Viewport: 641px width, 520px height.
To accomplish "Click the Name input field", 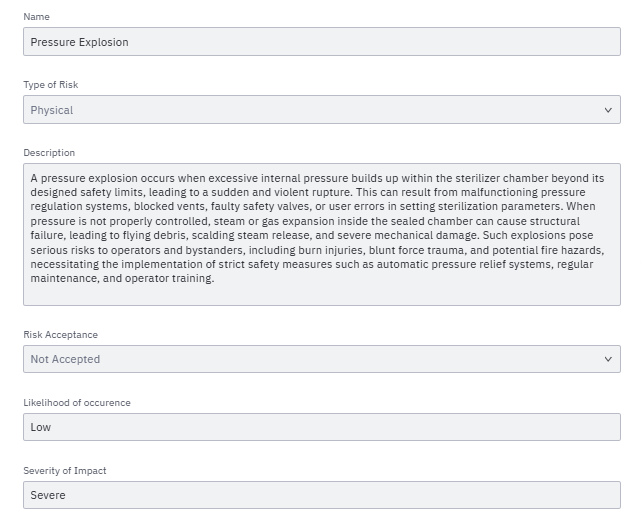I will (321, 42).
